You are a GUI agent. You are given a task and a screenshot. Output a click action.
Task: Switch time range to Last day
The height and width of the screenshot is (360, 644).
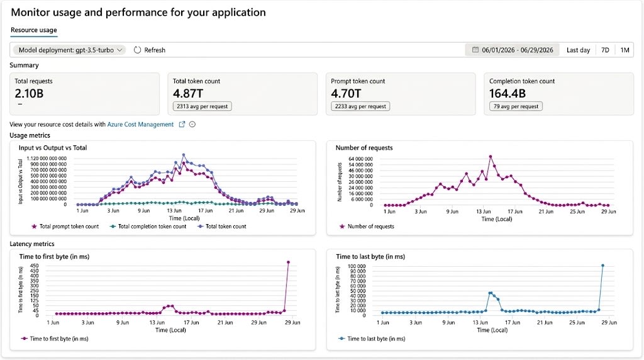(x=578, y=50)
